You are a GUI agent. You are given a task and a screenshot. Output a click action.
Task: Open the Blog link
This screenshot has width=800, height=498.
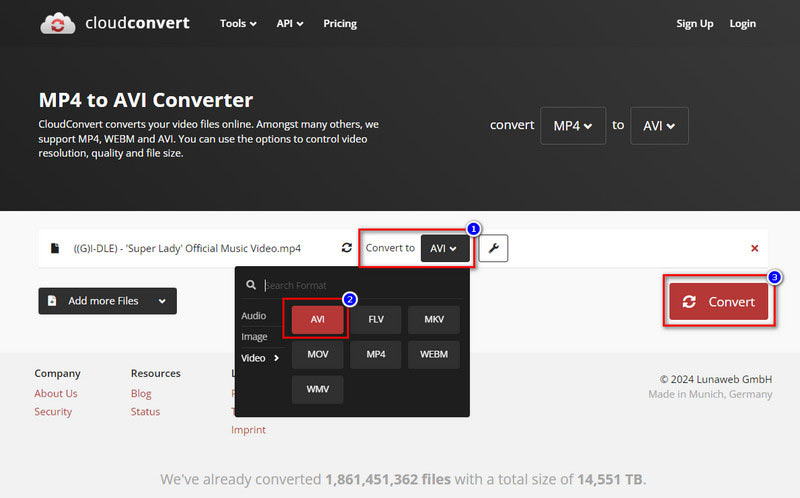(x=141, y=393)
